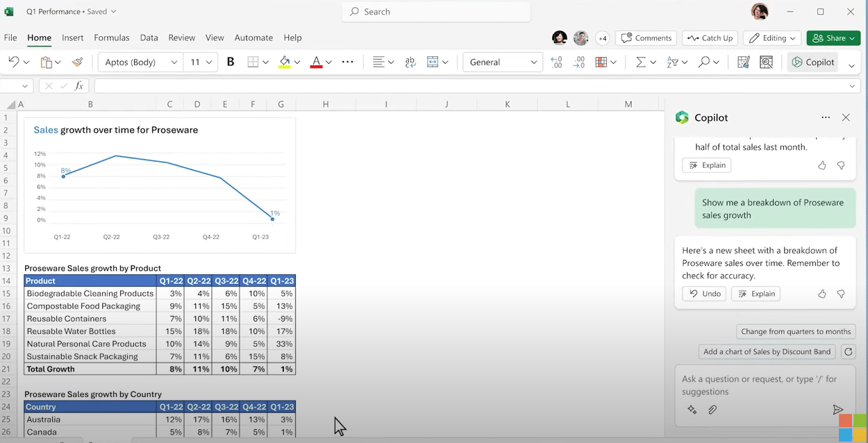Open the Editing mode dropdown
The width and height of the screenshot is (868, 443).
point(772,38)
